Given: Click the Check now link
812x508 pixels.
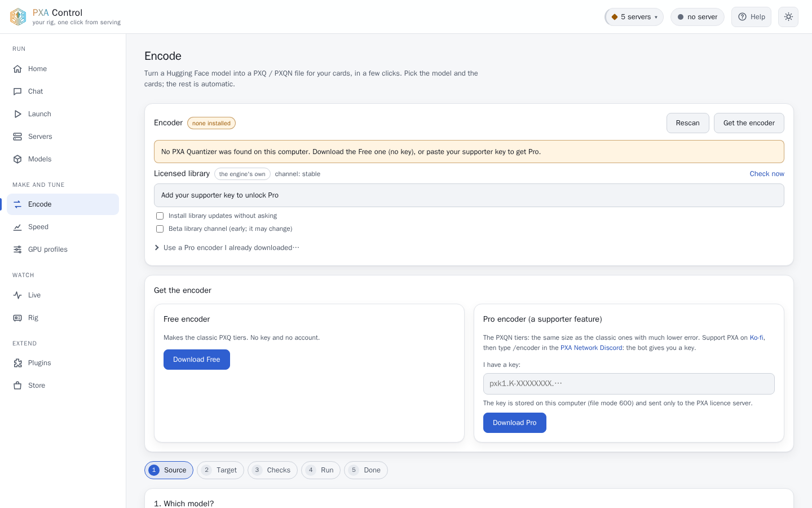Looking at the screenshot, I should pos(767,174).
